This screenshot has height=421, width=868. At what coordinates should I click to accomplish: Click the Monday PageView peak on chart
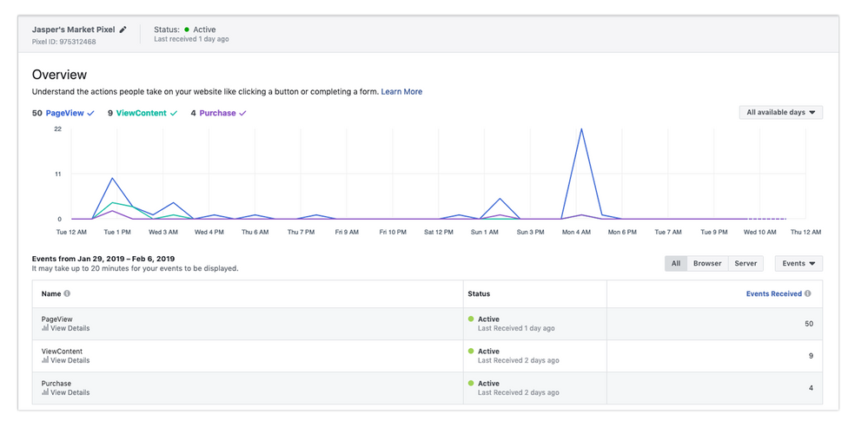580,129
